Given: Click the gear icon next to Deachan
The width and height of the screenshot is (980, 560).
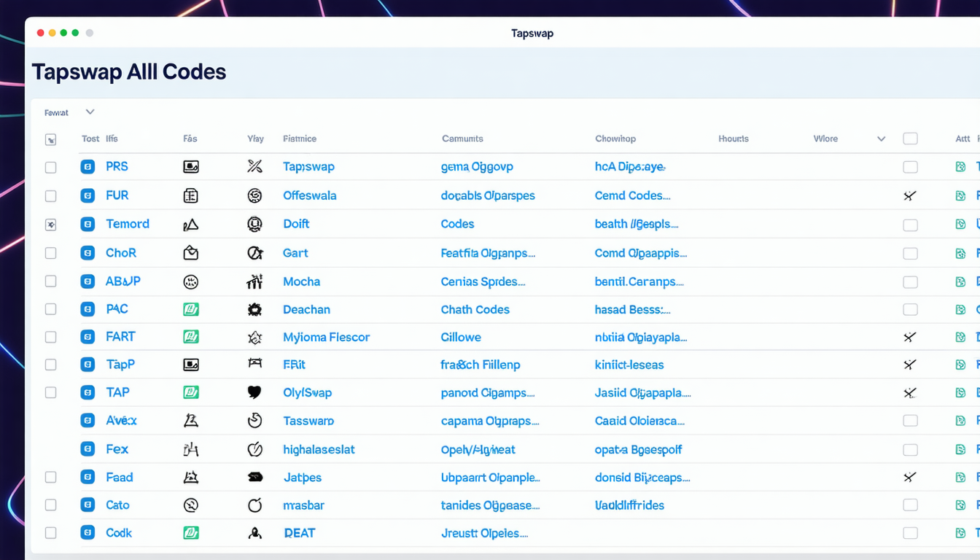Looking at the screenshot, I should [x=254, y=309].
